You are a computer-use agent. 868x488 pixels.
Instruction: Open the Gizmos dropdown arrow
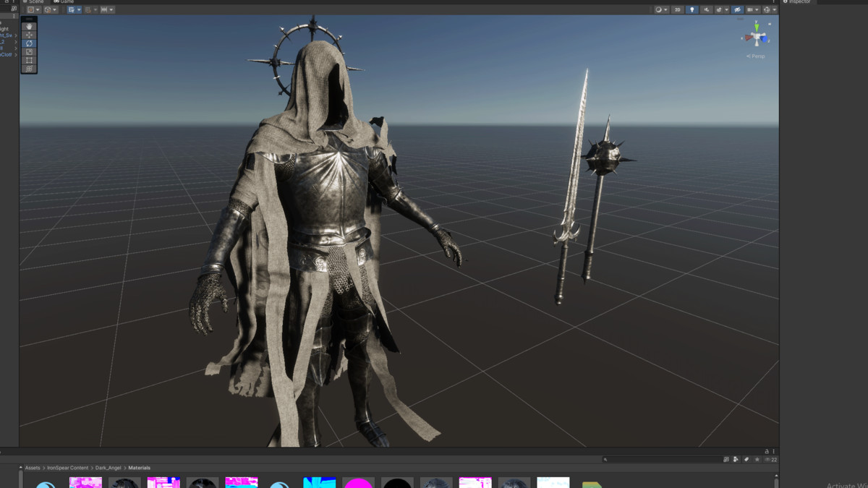(x=775, y=9)
